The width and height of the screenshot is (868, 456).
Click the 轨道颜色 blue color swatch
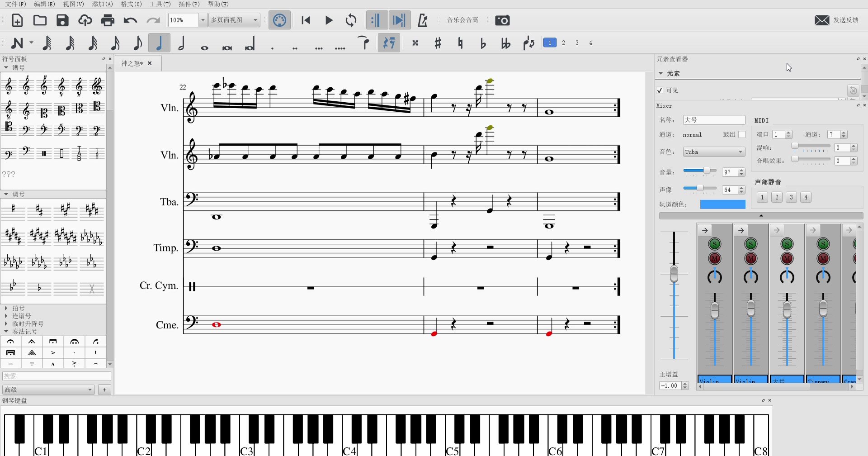click(x=722, y=204)
